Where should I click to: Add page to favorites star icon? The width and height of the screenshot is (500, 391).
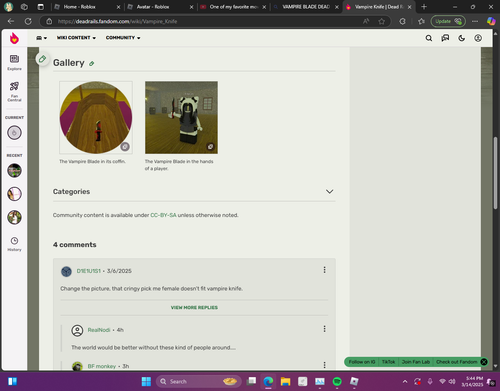382,21
